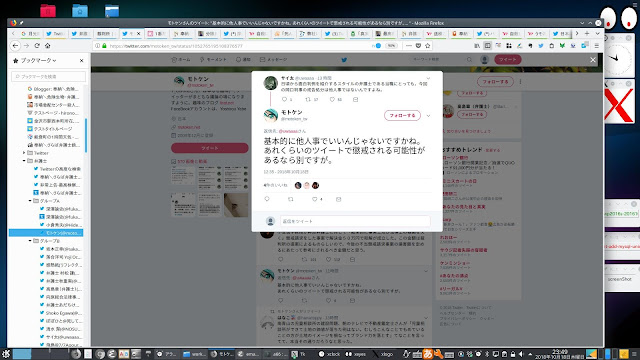The height and width of the screenshot is (360, 640).
Task: Collapse the 弁護士 bookmark folder
Action: coord(24,161)
